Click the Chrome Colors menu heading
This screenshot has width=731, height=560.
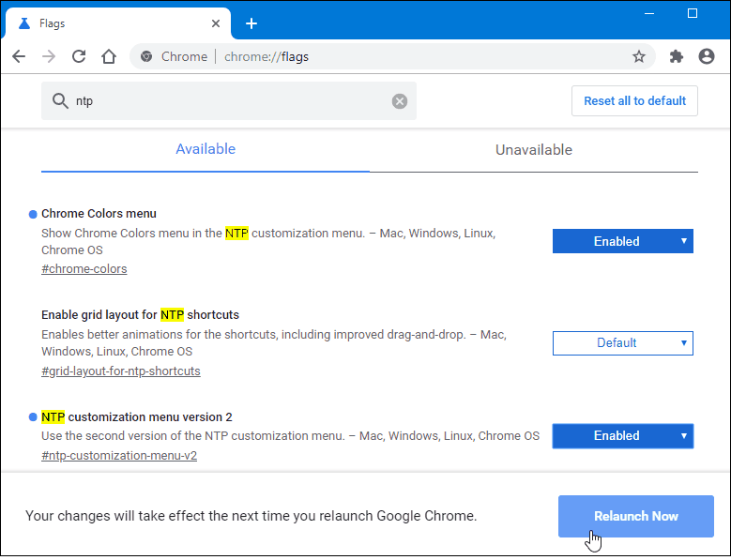[99, 213]
